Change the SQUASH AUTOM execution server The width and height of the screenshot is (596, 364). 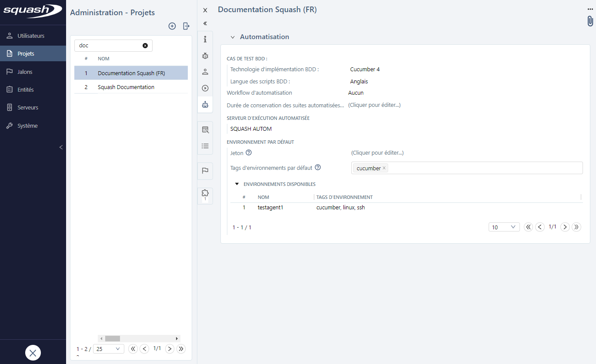pyautogui.click(x=251, y=129)
